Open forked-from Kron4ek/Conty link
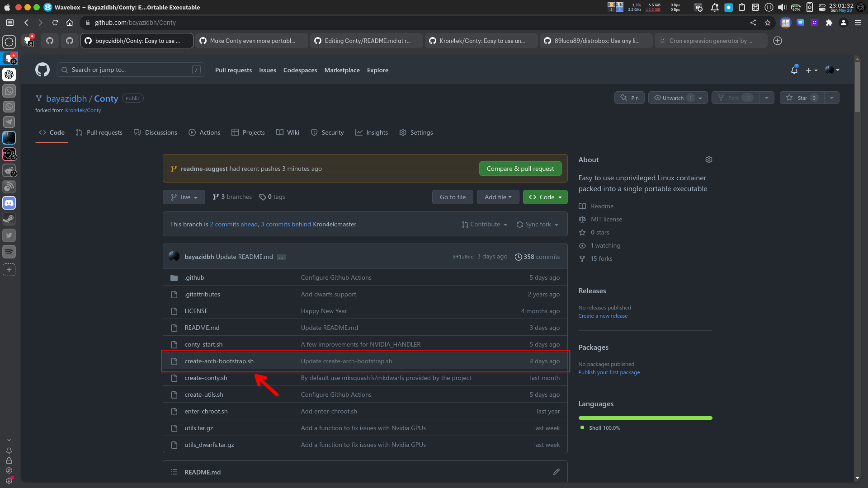 (x=83, y=110)
